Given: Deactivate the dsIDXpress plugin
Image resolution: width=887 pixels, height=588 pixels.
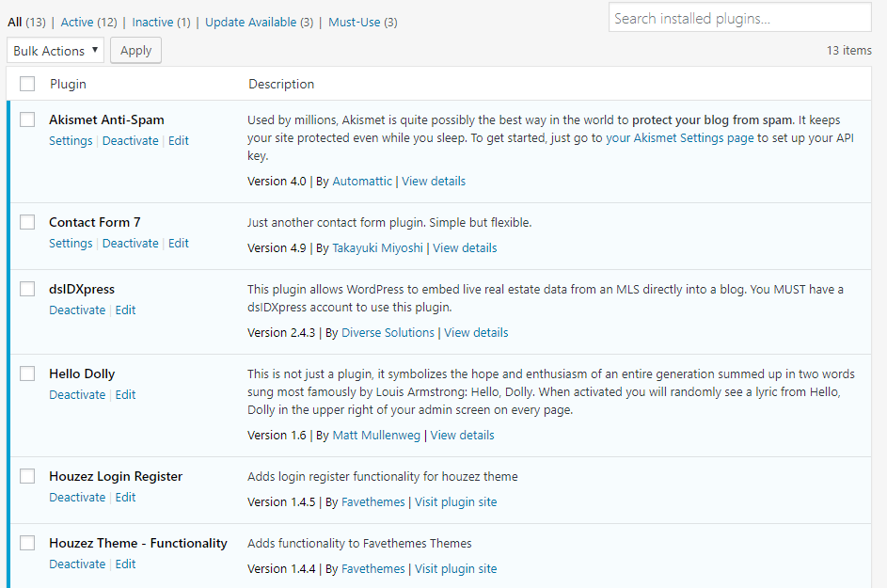Looking at the screenshot, I should pos(77,310).
